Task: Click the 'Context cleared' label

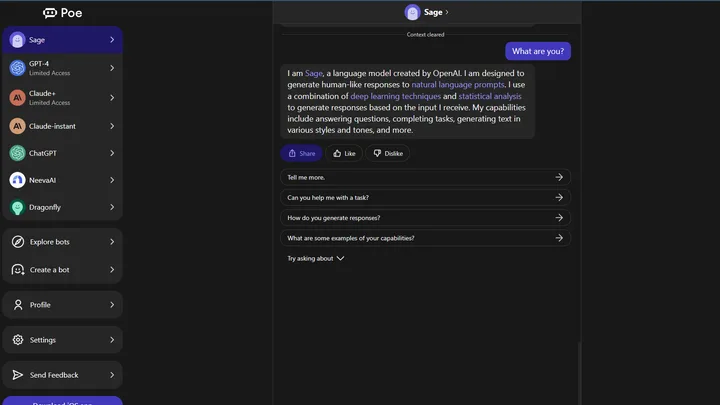Action: click(x=425, y=34)
